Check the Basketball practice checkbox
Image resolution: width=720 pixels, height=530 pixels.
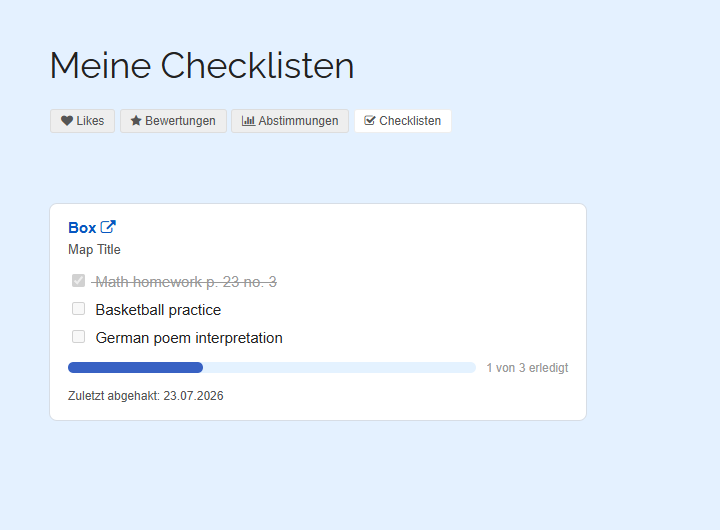tap(79, 309)
